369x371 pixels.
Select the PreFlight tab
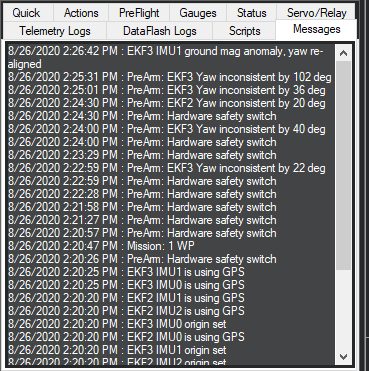coord(139,13)
